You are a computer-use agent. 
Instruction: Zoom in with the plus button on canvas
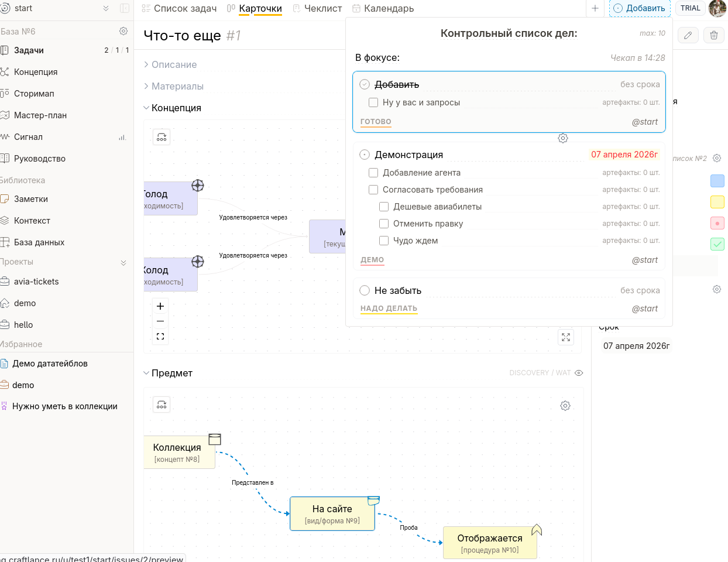160,306
